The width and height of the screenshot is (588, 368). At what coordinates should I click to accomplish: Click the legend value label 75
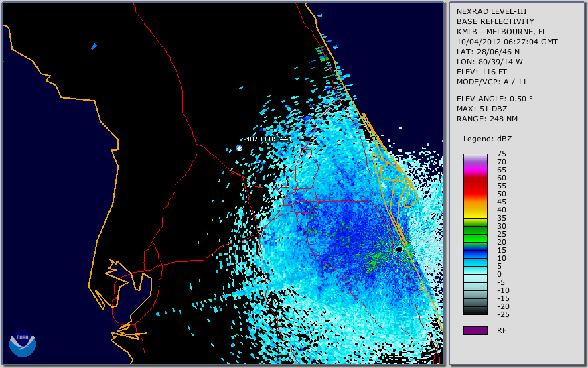pos(502,154)
